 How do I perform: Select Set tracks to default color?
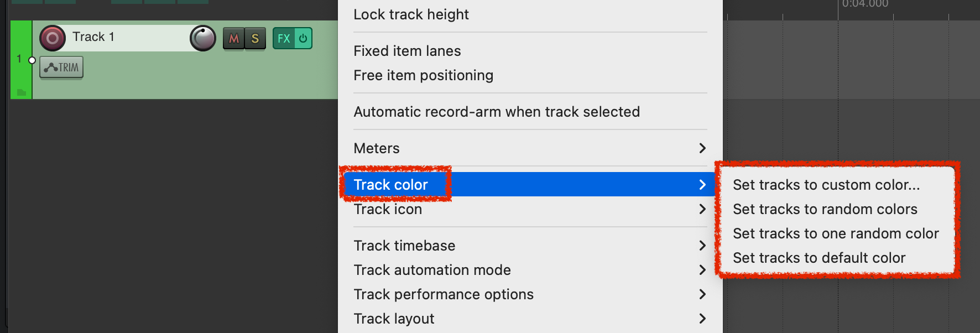(x=819, y=258)
